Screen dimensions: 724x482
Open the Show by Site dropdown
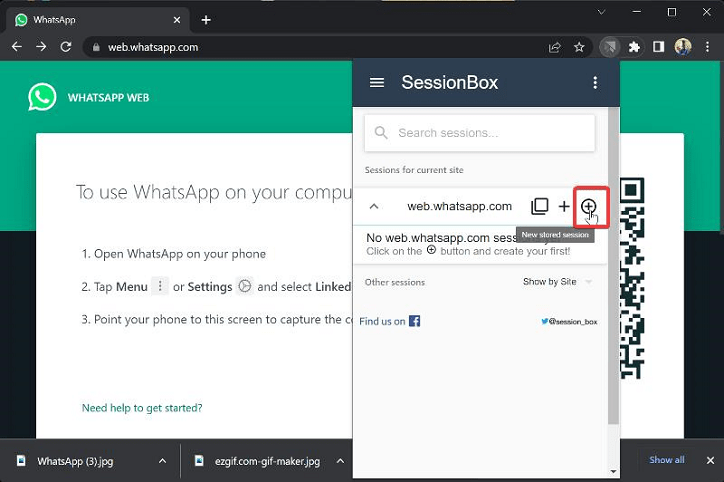pyautogui.click(x=557, y=282)
